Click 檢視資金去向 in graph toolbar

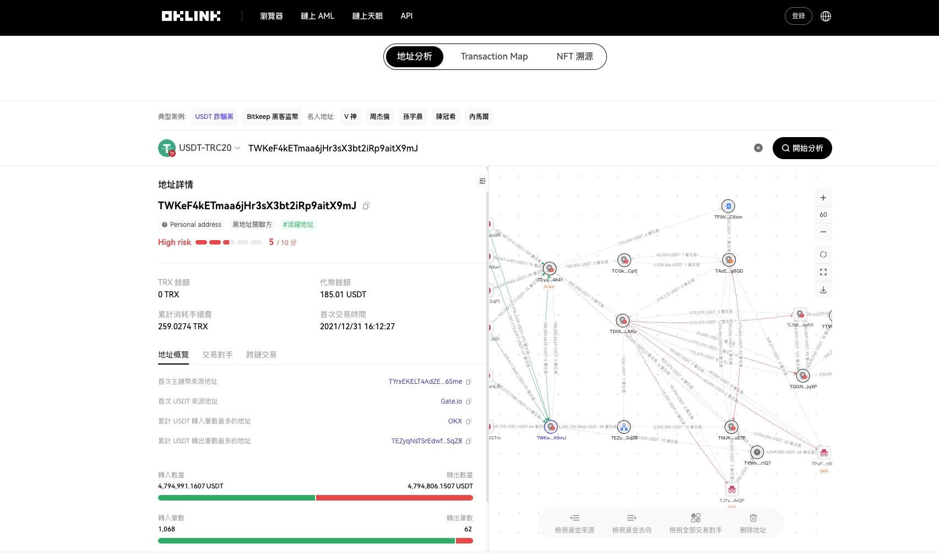pos(632,524)
